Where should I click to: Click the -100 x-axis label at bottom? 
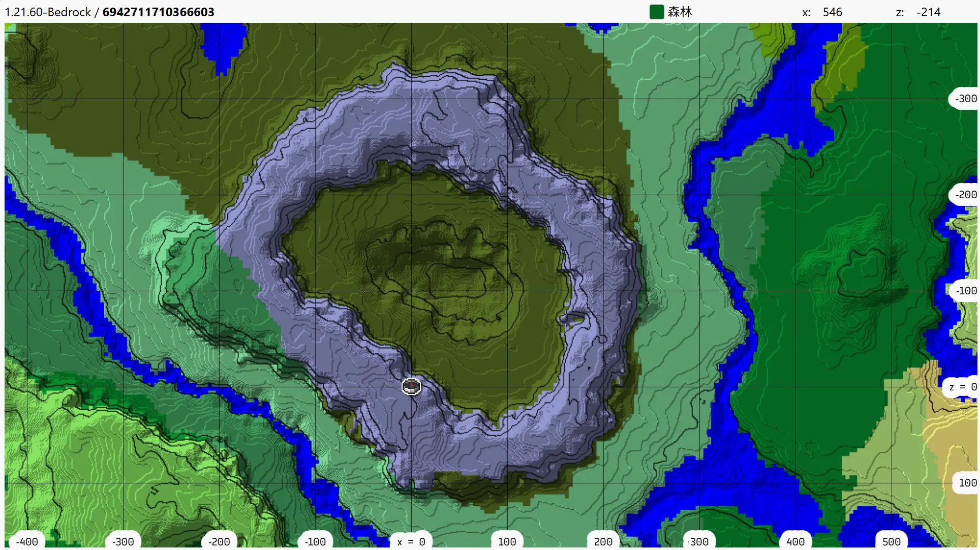pos(315,541)
